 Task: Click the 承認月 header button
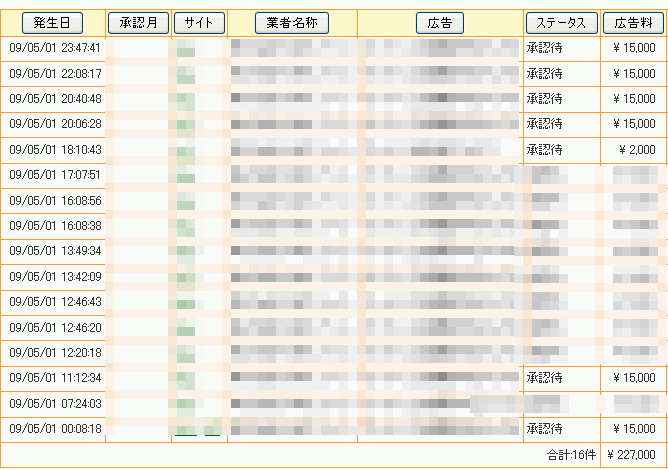[138, 23]
